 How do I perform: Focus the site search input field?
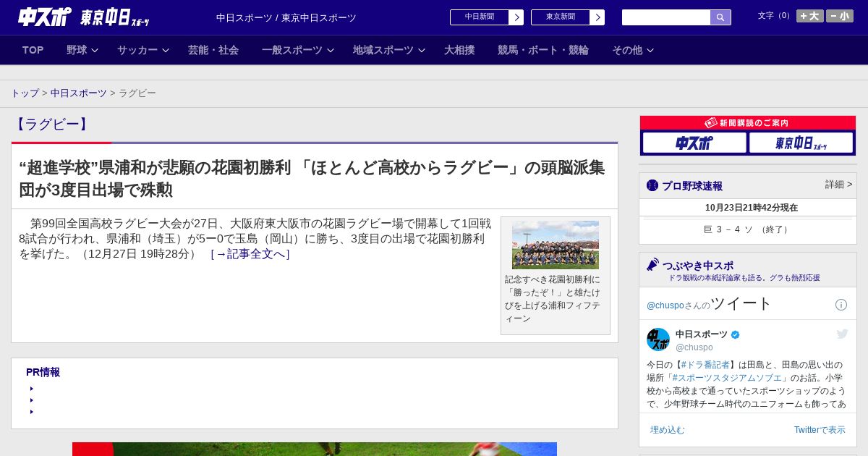[x=666, y=17]
